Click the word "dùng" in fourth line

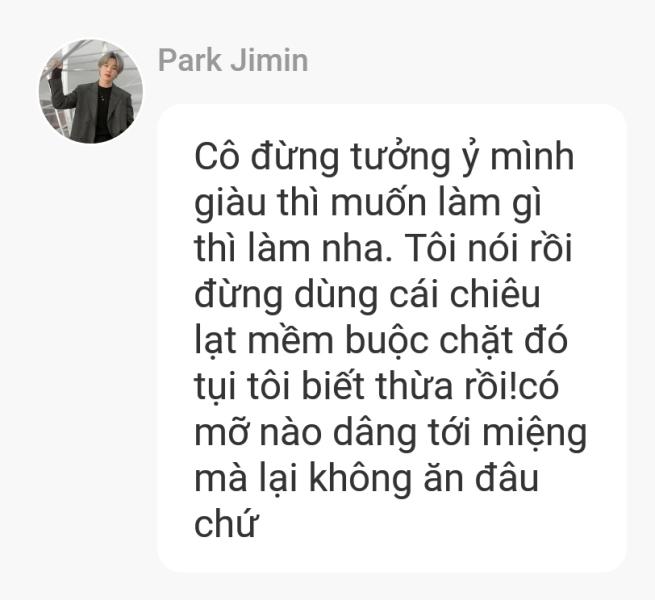(336, 296)
